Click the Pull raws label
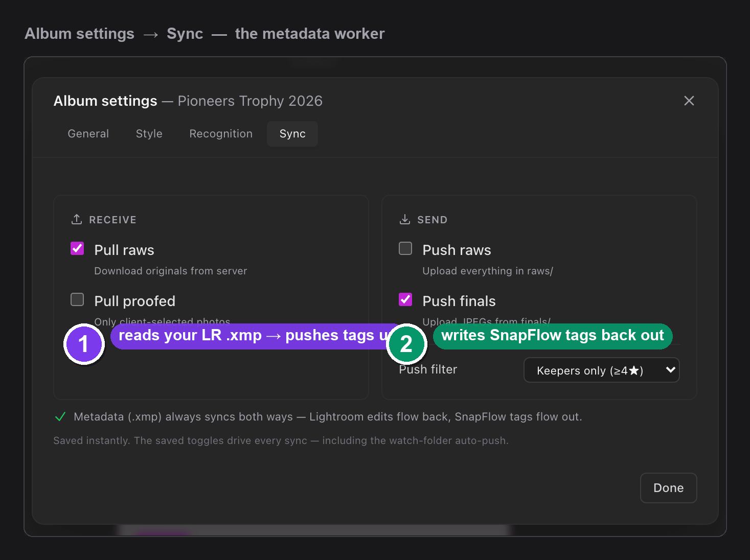This screenshot has height=560, width=750. [x=124, y=250]
